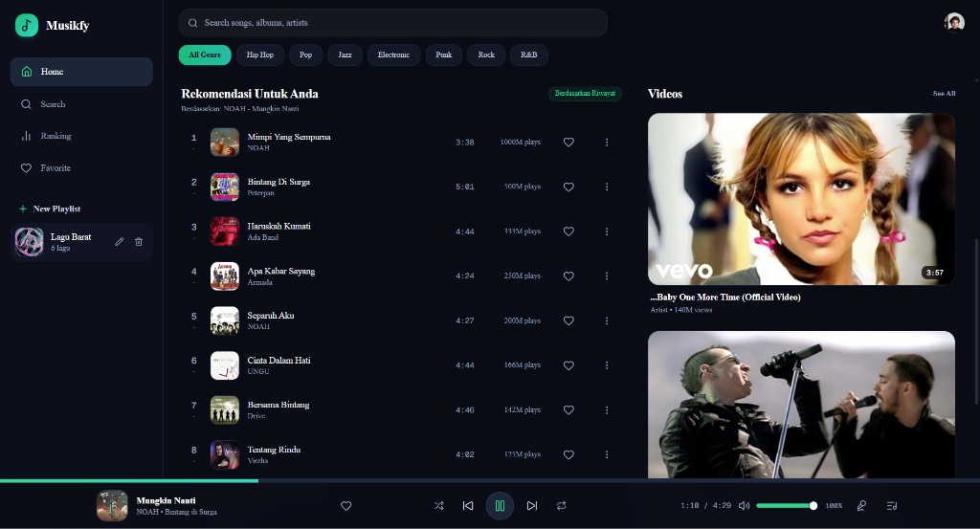Viewport: 980px width, 529px height.
Task: Open more options for Haruskah Kumati
Action: (606, 231)
